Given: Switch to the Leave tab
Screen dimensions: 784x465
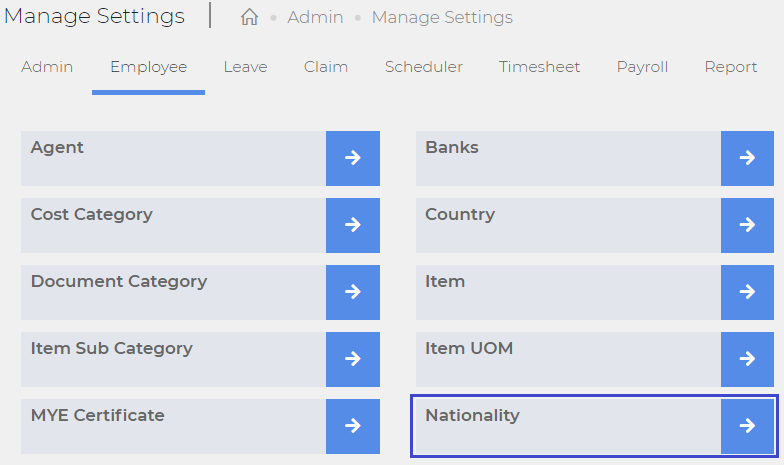Looking at the screenshot, I should [246, 67].
